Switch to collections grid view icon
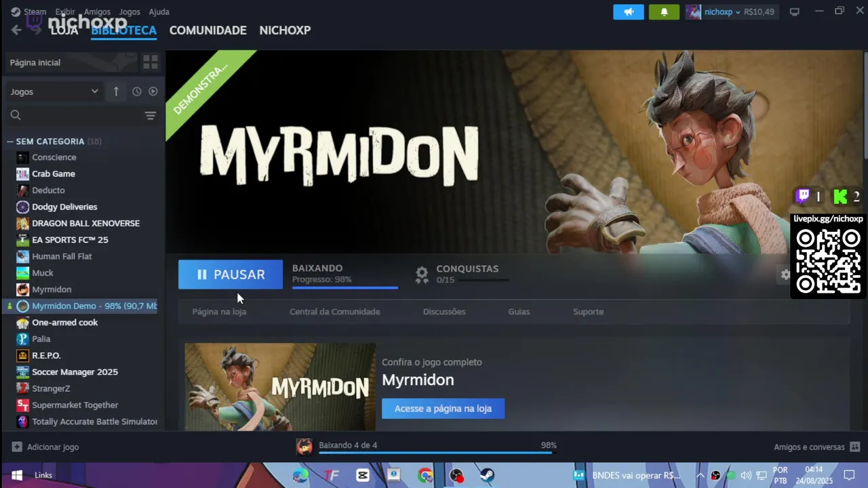This screenshot has width=868, height=488. coord(151,62)
